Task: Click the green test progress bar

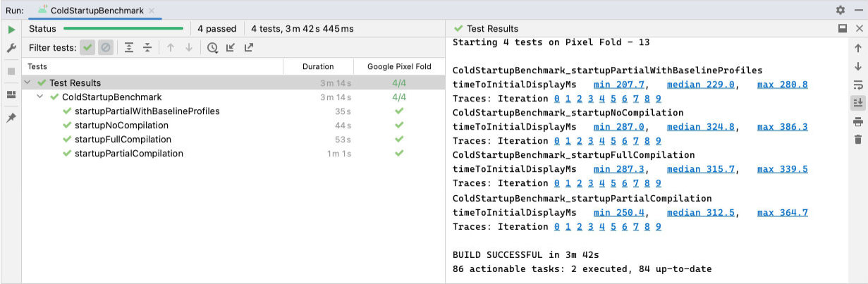Action: [x=123, y=29]
